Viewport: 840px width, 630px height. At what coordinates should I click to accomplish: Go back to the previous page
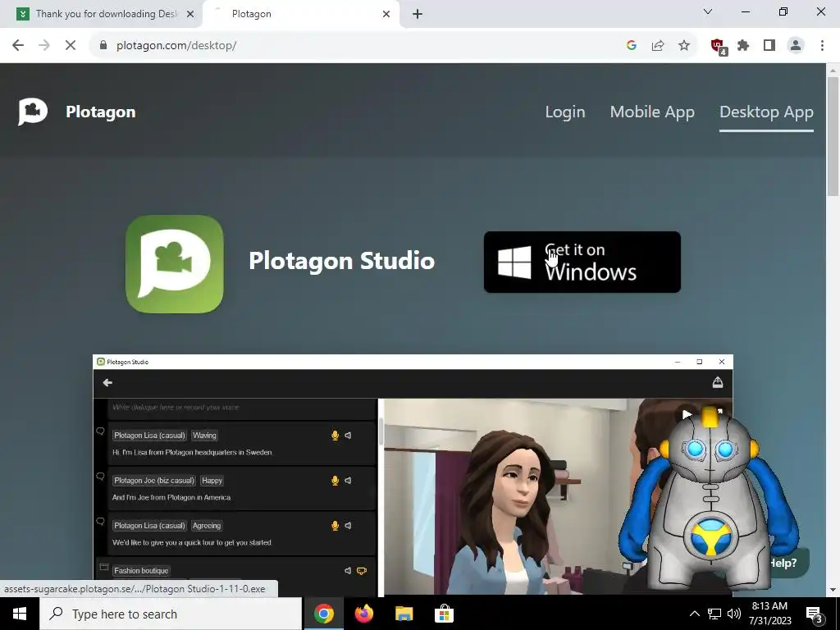pyautogui.click(x=18, y=46)
